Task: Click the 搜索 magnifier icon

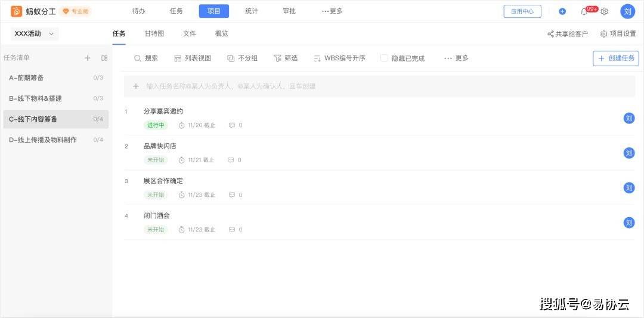Action: pos(138,58)
